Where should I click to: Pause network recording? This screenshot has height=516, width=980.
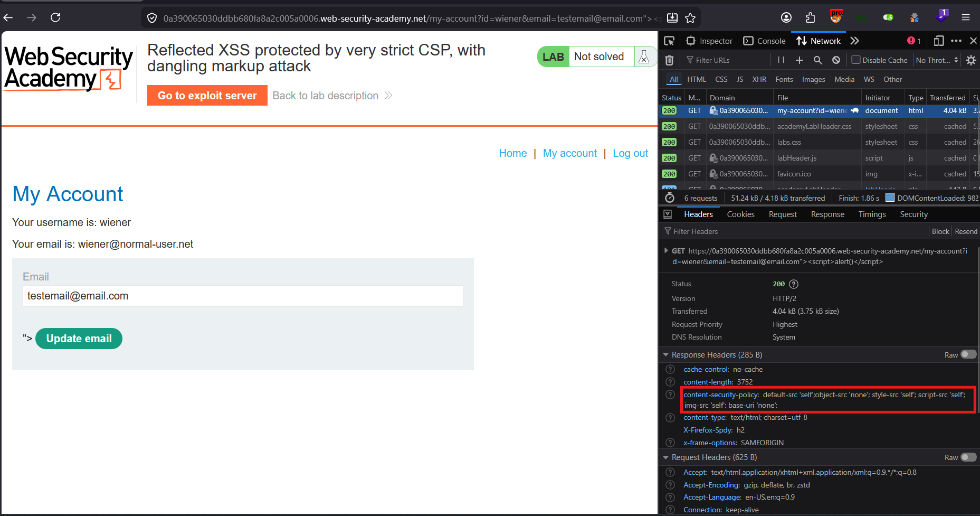tap(781, 60)
